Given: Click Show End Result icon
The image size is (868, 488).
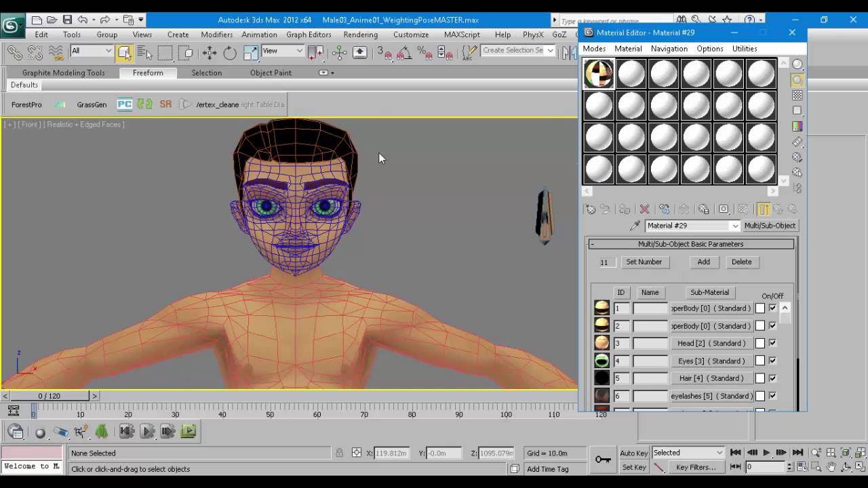Looking at the screenshot, I should click(763, 209).
